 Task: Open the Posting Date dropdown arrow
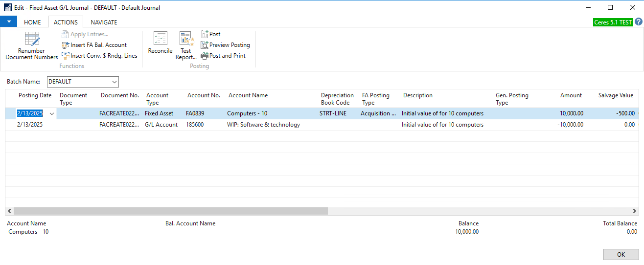click(x=52, y=113)
